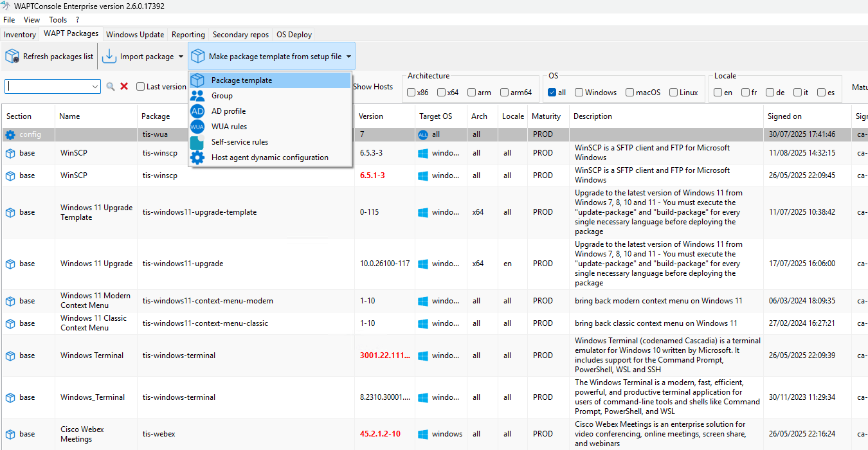Expand the Import package dropdown arrow
Screen dimensions: 868x450
point(181,57)
